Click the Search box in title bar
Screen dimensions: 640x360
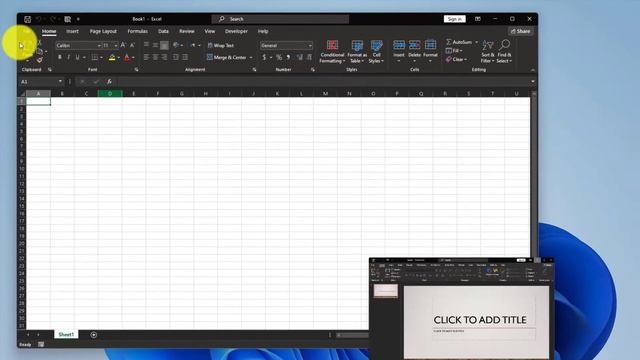coord(280,19)
